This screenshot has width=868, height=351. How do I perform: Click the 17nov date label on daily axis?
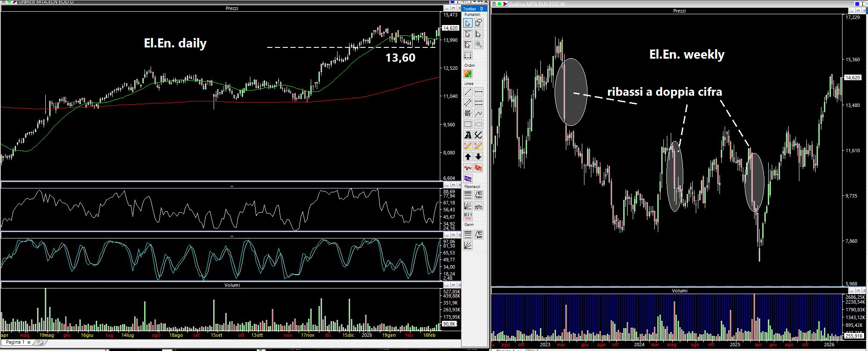click(307, 335)
